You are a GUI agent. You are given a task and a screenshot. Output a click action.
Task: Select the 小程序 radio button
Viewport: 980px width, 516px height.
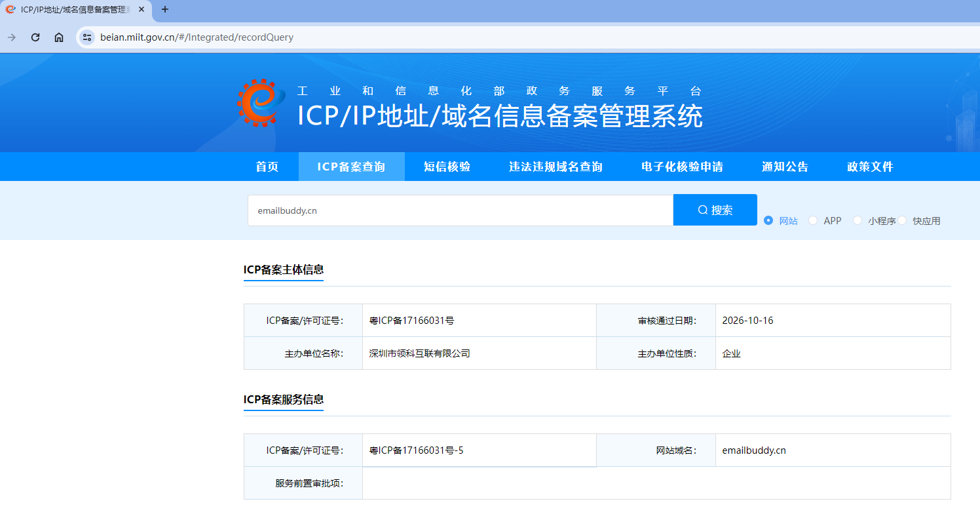point(857,221)
